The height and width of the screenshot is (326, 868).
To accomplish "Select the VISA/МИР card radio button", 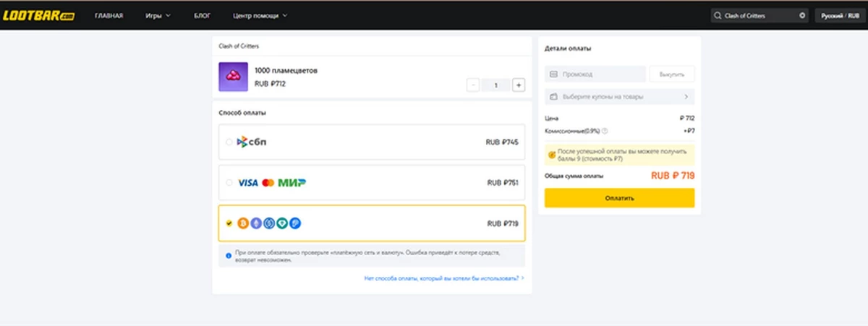I will (229, 183).
